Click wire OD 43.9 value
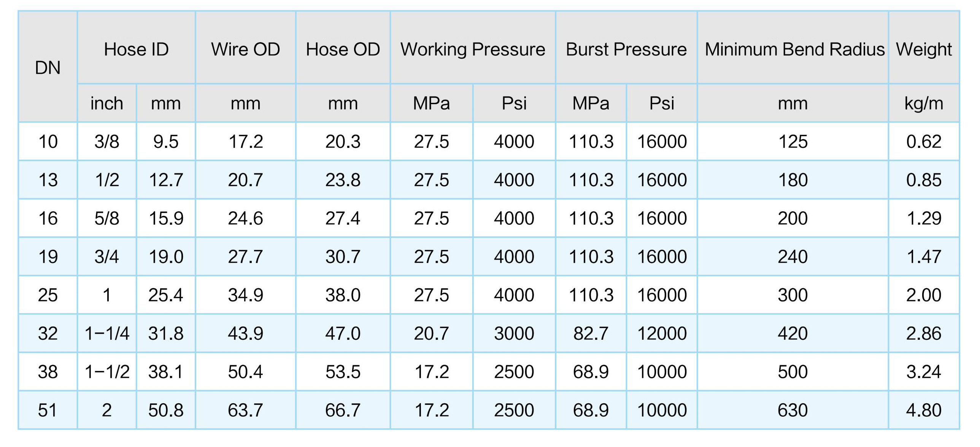The height and width of the screenshot is (447, 980). click(x=245, y=333)
